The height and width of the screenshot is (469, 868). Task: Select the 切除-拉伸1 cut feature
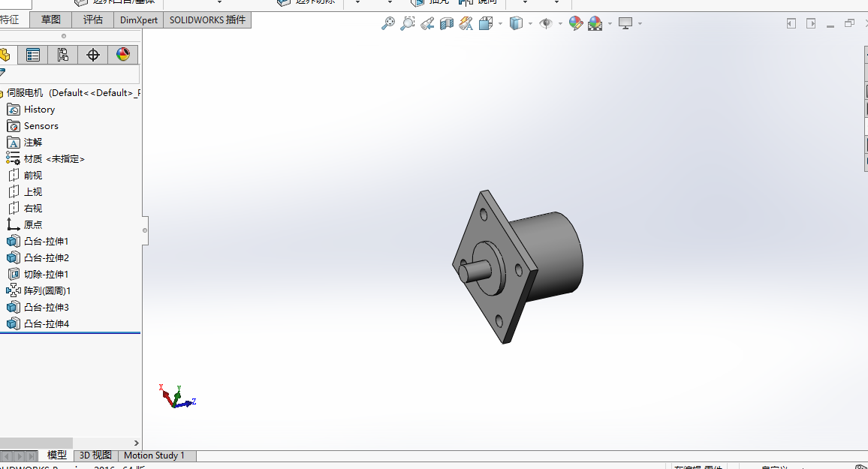point(45,275)
